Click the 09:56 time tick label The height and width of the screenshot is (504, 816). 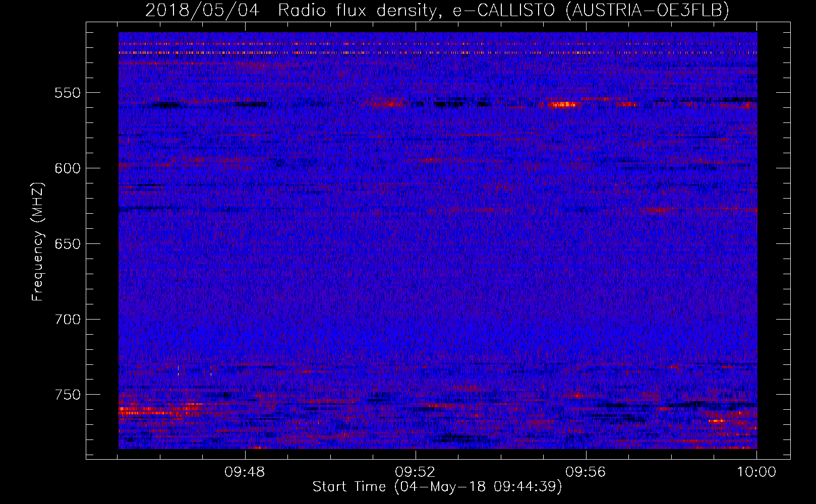(586, 472)
